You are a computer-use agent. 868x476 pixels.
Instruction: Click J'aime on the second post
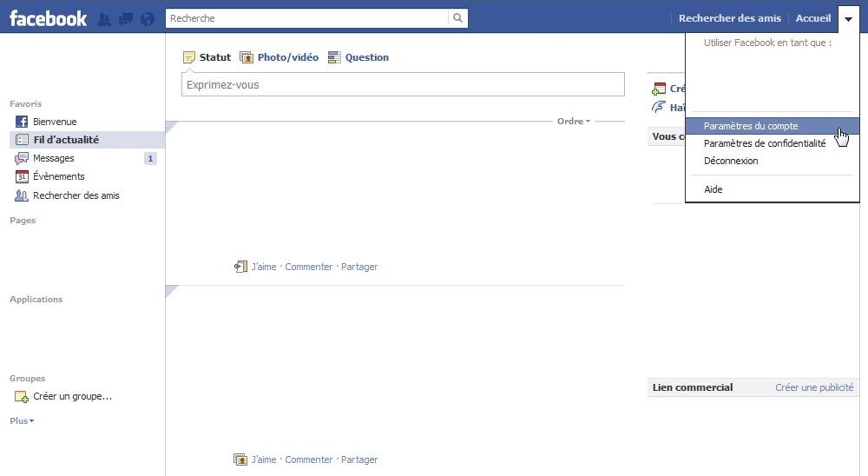click(264, 459)
